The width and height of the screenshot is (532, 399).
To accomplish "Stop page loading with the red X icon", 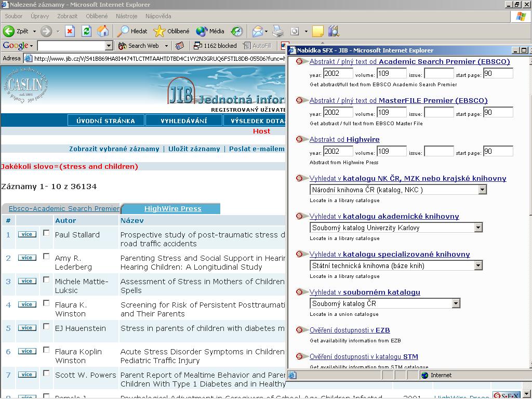I will point(70,31).
